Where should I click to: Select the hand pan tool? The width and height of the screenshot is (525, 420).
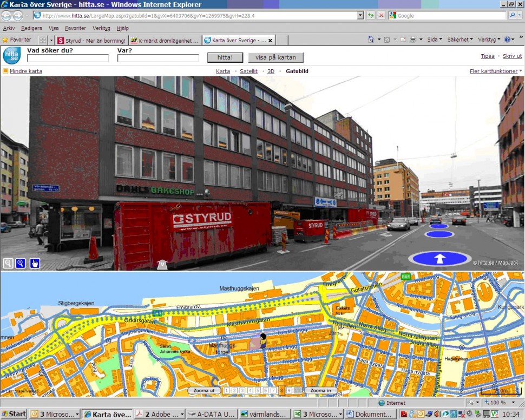35,263
